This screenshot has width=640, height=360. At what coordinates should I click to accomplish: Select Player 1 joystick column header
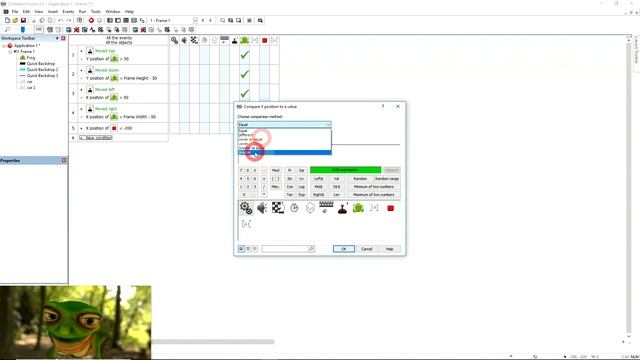pyautogui.click(x=234, y=40)
